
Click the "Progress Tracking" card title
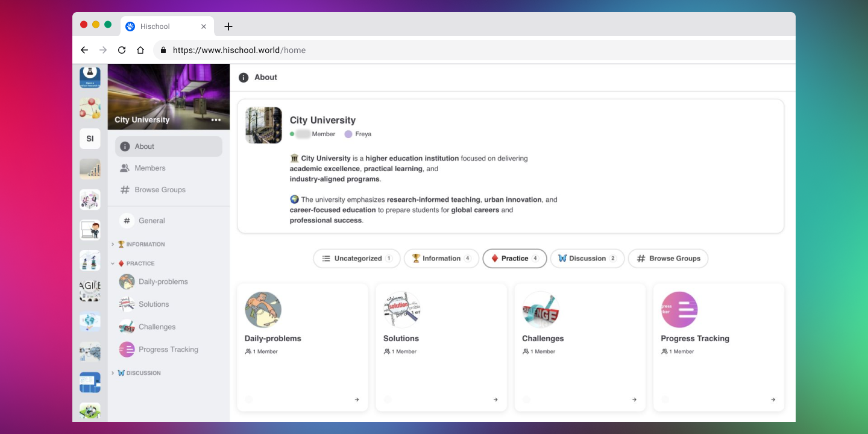click(x=695, y=339)
